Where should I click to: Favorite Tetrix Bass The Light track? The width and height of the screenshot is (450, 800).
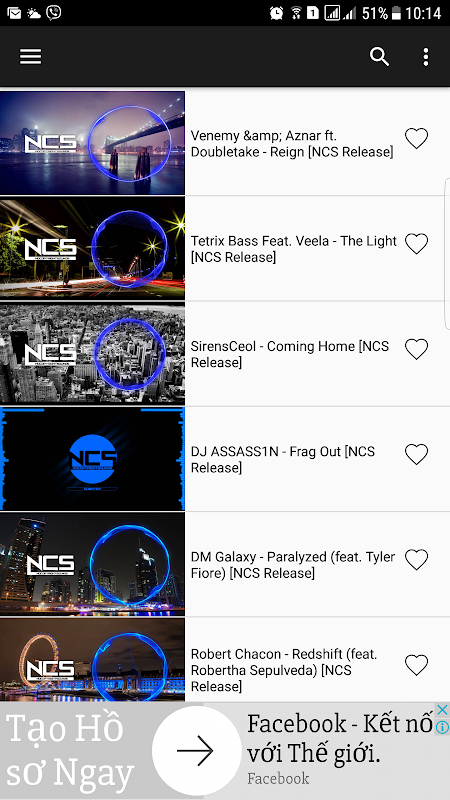[x=416, y=243]
